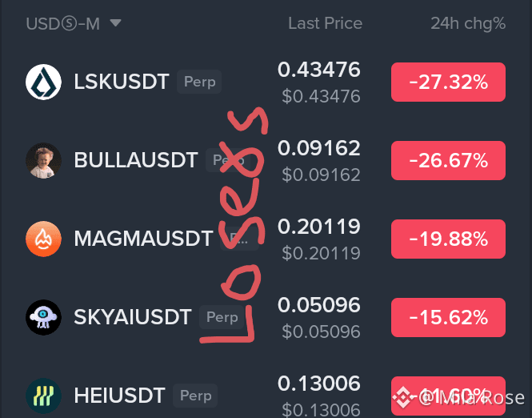The width and height of the screenshot is (532, 418).
Task: Sort by the 24h chg% column header
Action: click(468, 23)
